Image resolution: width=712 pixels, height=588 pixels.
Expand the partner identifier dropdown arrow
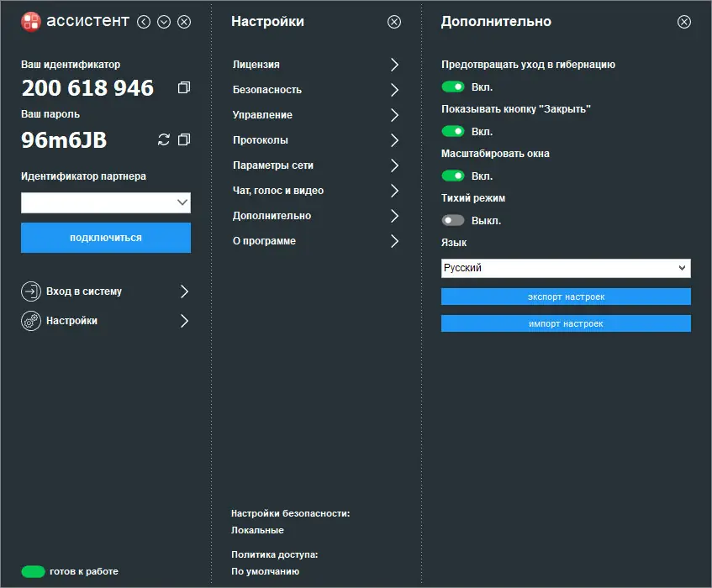tap(182, 202)
